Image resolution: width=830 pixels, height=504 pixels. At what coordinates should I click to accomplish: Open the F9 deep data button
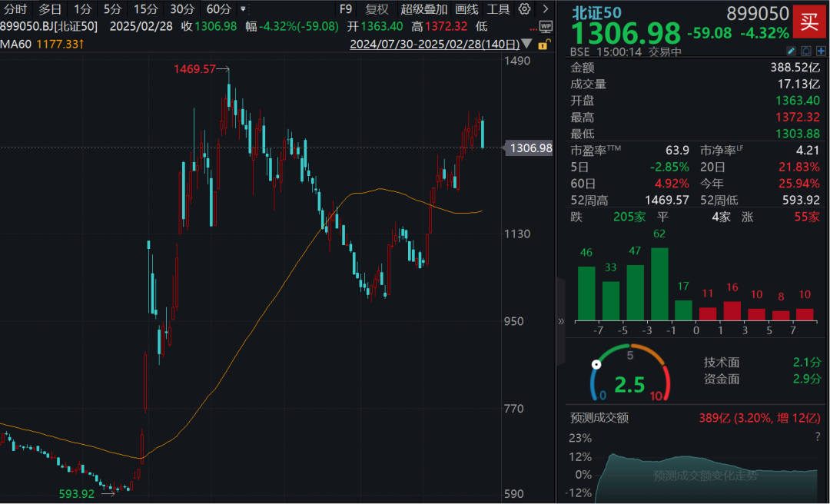pyautogui.click(x=346, y=9)
